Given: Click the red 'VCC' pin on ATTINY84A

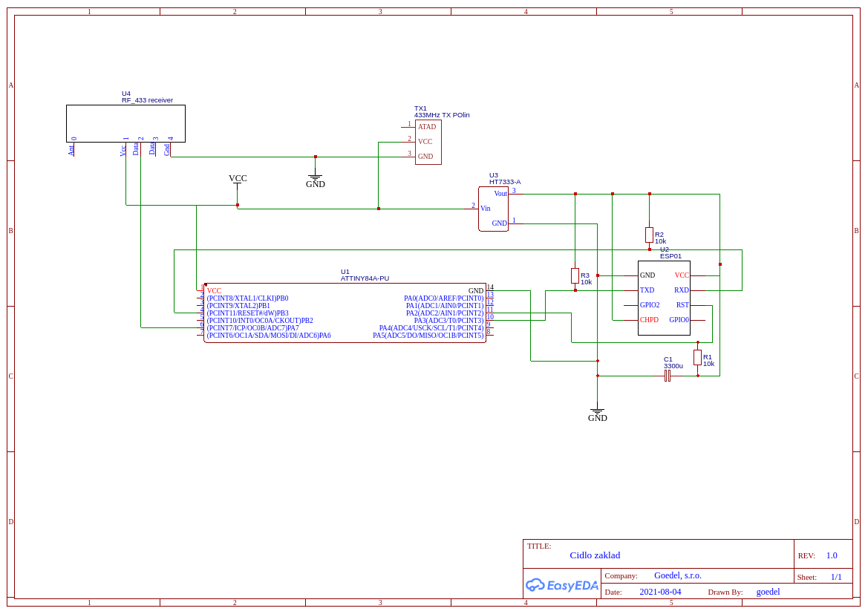Looking at the screenshot, I should [x=215, y=291].
